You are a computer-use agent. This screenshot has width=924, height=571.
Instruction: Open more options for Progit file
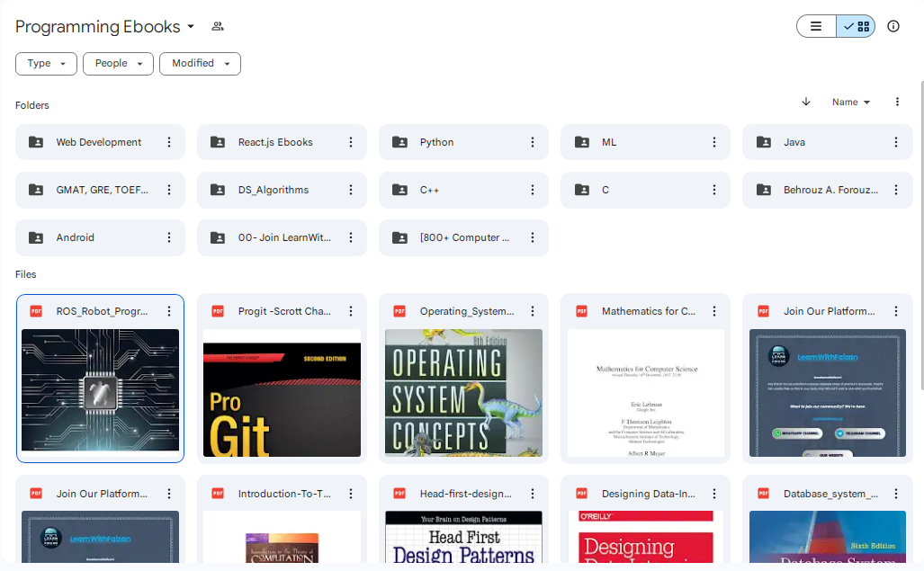click(351, 311)
